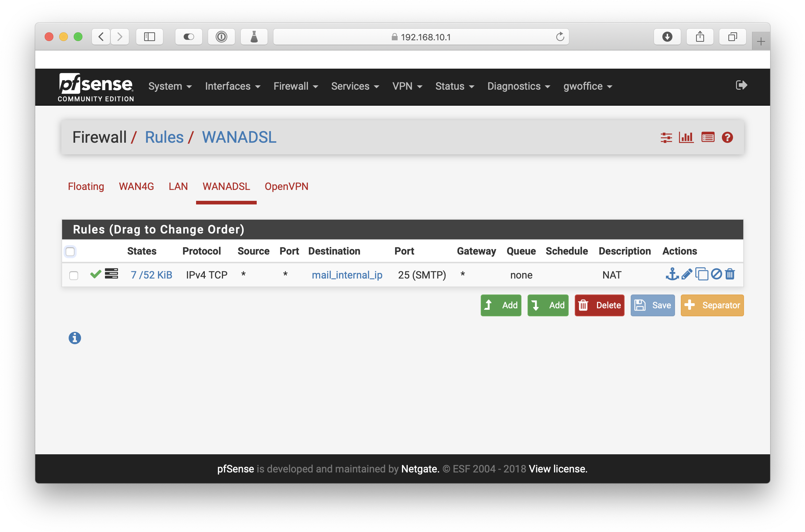Click the orange Separator button

pyautogui.click(x=712, y=305)
